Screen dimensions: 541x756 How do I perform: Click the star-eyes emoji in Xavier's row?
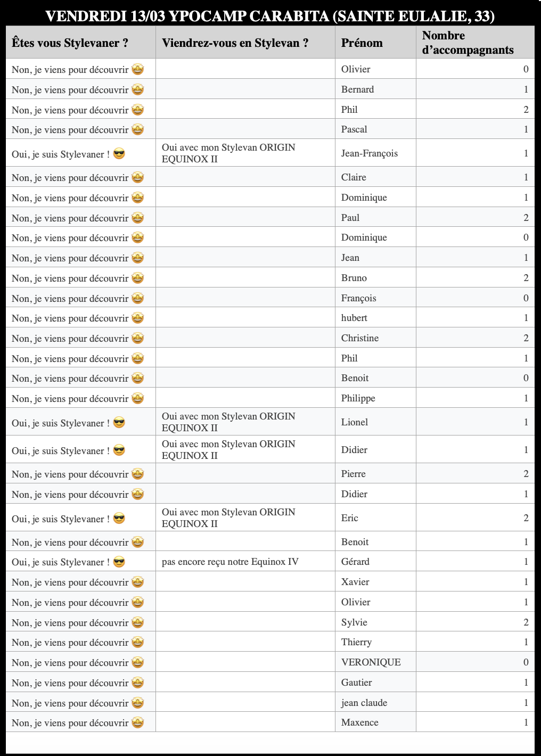point(138,582)
